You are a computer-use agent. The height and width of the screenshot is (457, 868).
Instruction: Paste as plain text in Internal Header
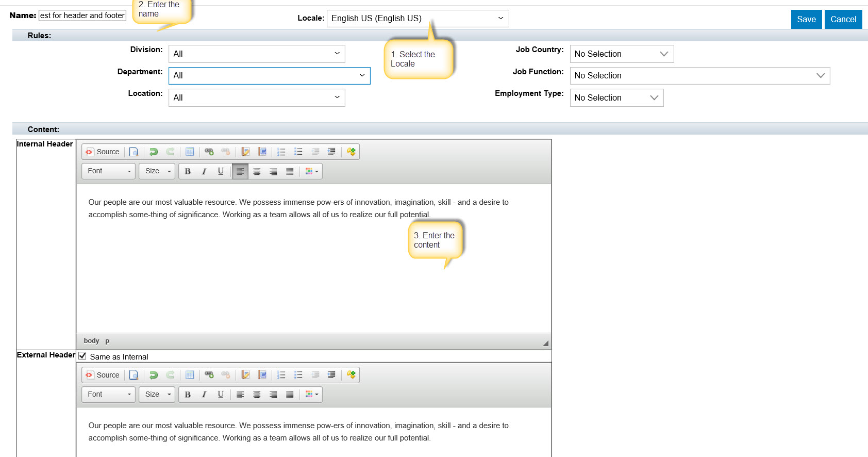click(246, 152)
